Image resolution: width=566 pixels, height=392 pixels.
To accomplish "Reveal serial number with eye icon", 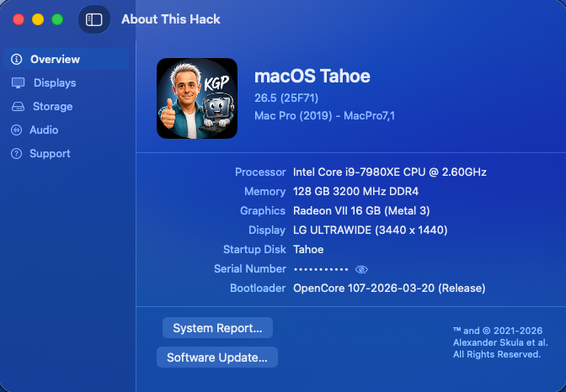I will (x=361, y=269).
